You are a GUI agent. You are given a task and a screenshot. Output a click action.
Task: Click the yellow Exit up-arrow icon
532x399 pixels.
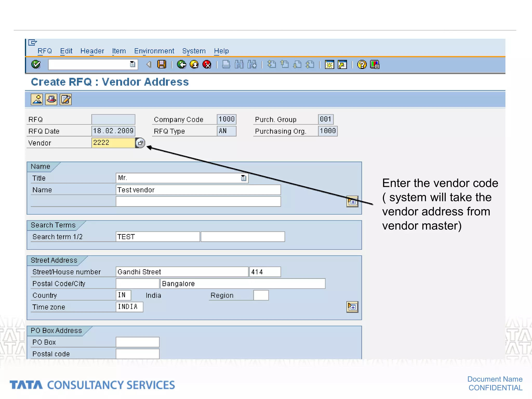[194, 64]
